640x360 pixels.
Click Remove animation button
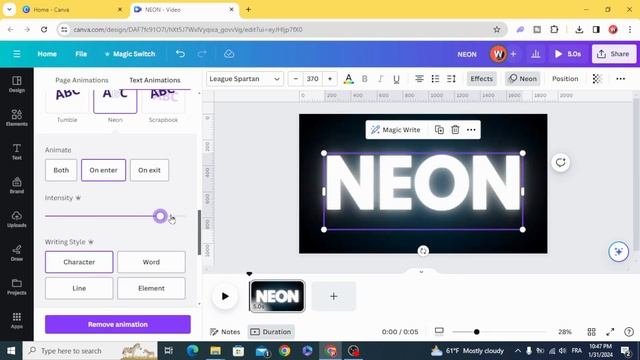point(118,324)
